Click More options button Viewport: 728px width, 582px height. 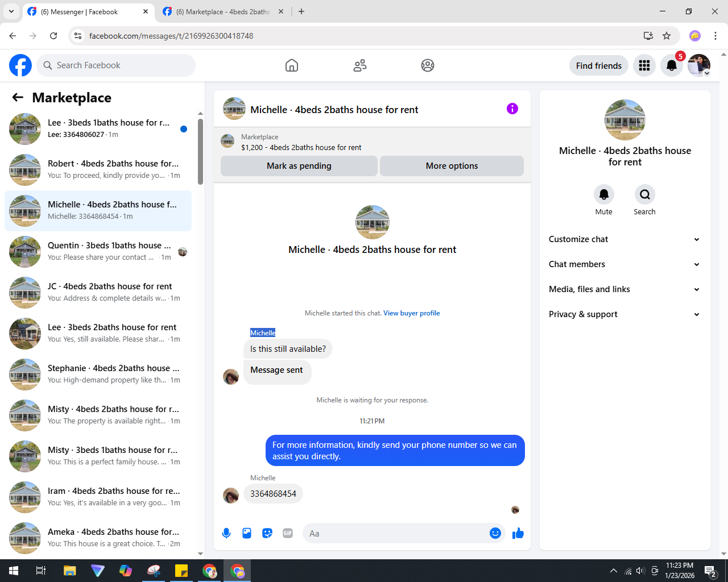(x=452, y=166)
